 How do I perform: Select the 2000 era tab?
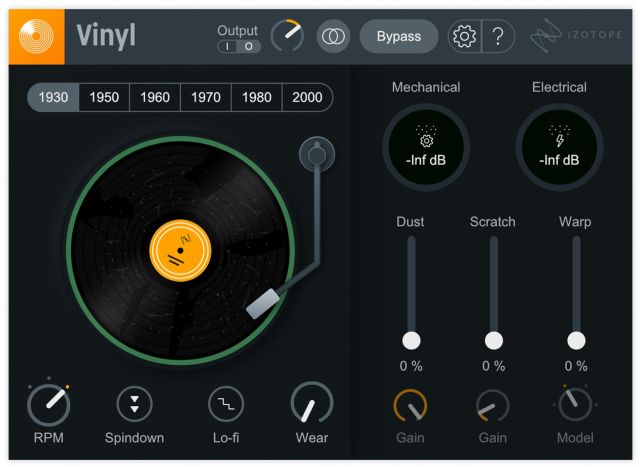coord(307,97)
